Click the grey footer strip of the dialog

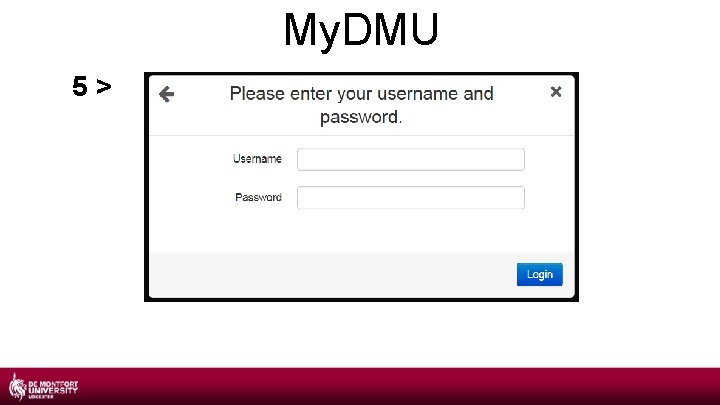coord(333,275)
